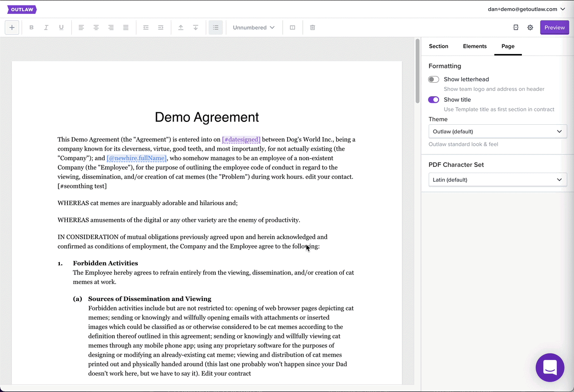Click the 'Outlaw standard look & feel' text

[x=464, y=144]
